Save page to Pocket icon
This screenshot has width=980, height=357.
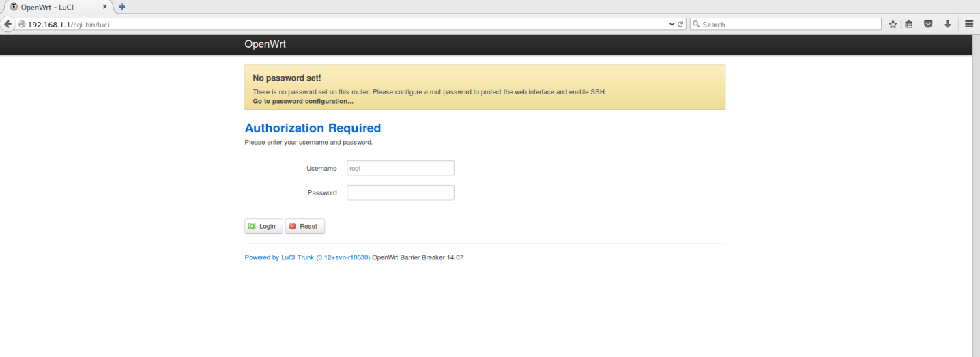coord(928,24)
